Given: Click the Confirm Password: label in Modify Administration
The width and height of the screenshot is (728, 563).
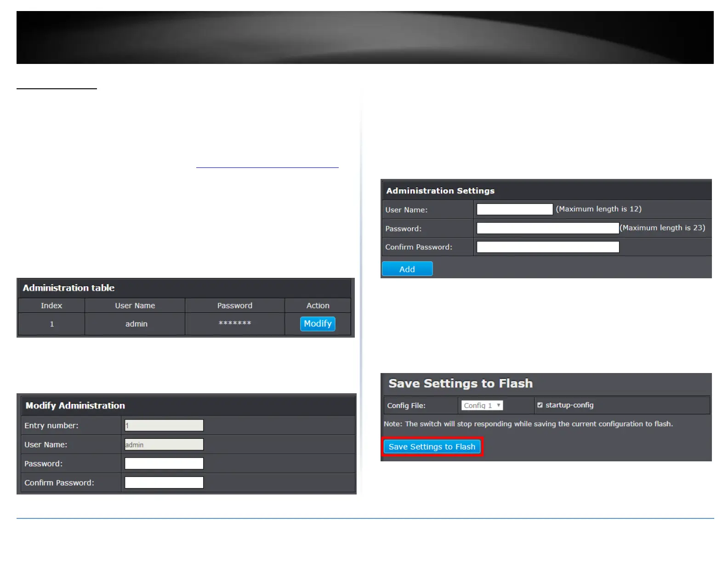Looking at the screenshot, I should (x=59, y=483).
